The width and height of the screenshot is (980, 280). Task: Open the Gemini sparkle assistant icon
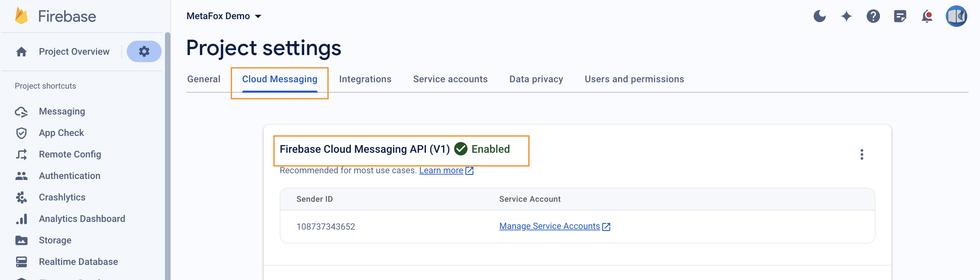[x=846, y=16]
